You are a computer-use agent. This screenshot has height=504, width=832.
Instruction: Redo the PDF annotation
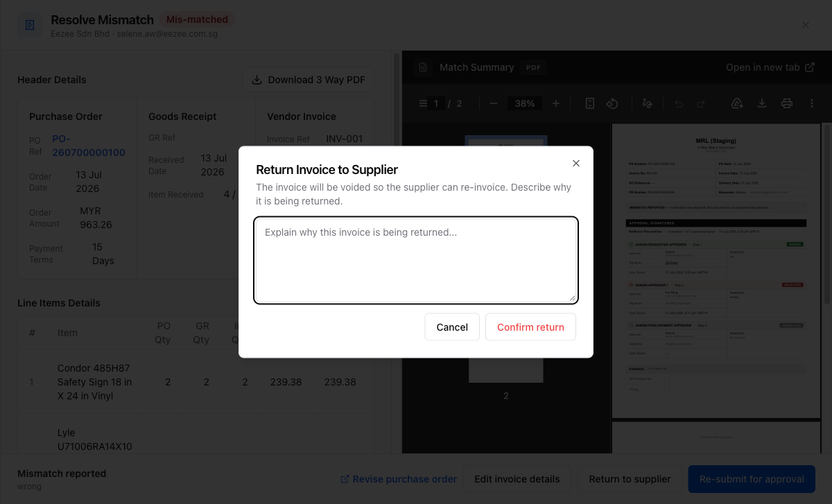click(x=701, y=104)
